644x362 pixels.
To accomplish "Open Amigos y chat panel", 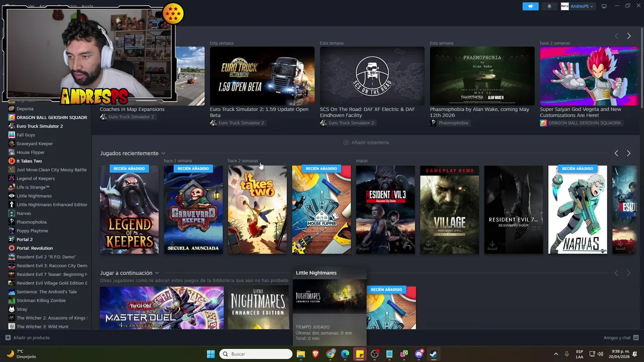I will 621,338.
